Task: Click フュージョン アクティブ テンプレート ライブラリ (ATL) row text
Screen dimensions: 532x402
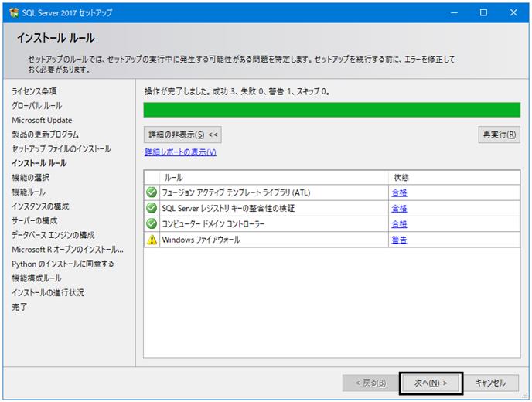Action: pyautogui.click(x=236, y=192)
